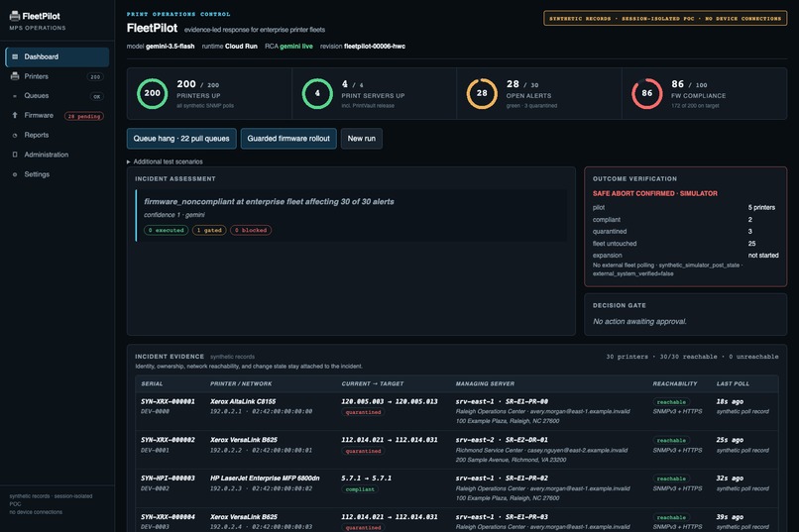Click the 200 printers up ring gauge
This screenshot has height=532, width=799.
152,93
